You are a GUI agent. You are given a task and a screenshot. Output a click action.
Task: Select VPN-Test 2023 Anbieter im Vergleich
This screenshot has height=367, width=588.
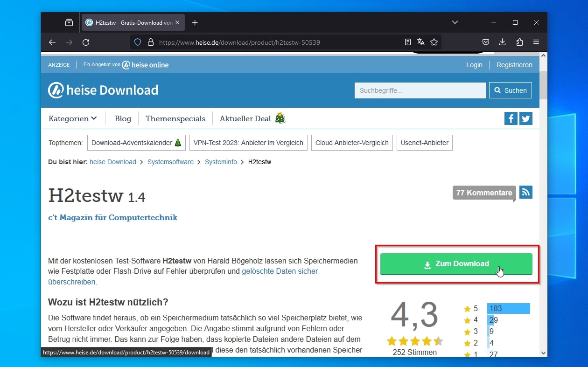[248, 143]
